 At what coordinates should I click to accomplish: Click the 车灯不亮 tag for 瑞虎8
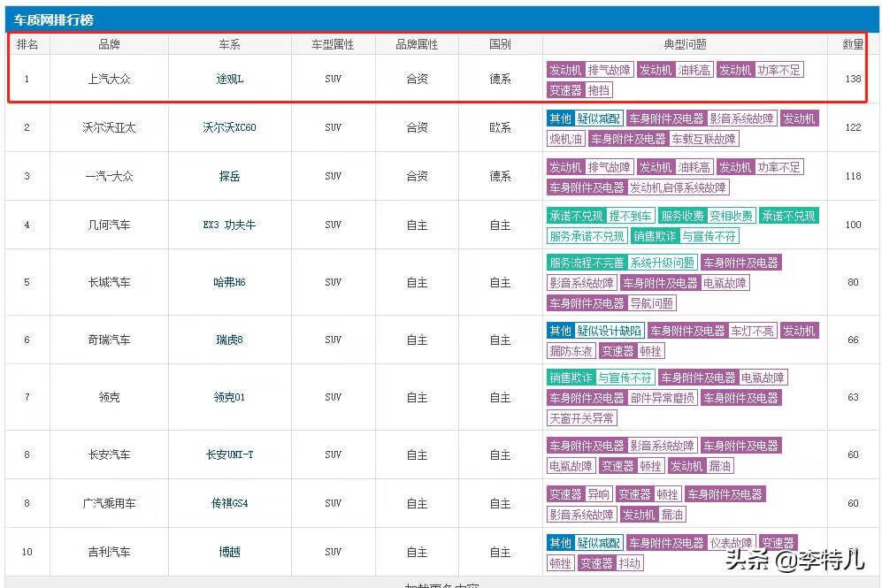(x=713, y=331)
